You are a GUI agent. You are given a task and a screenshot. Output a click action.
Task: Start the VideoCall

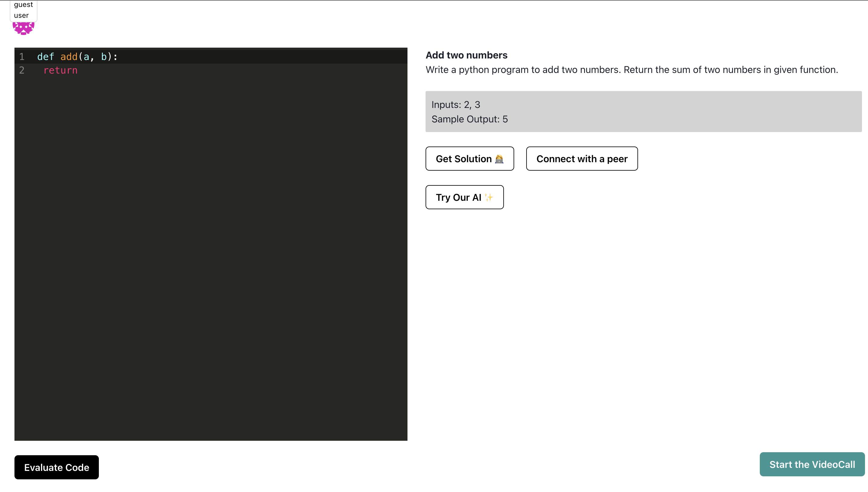[x=812, y=464]
